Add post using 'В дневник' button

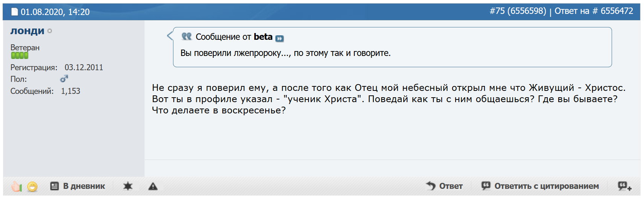point(77,186)
